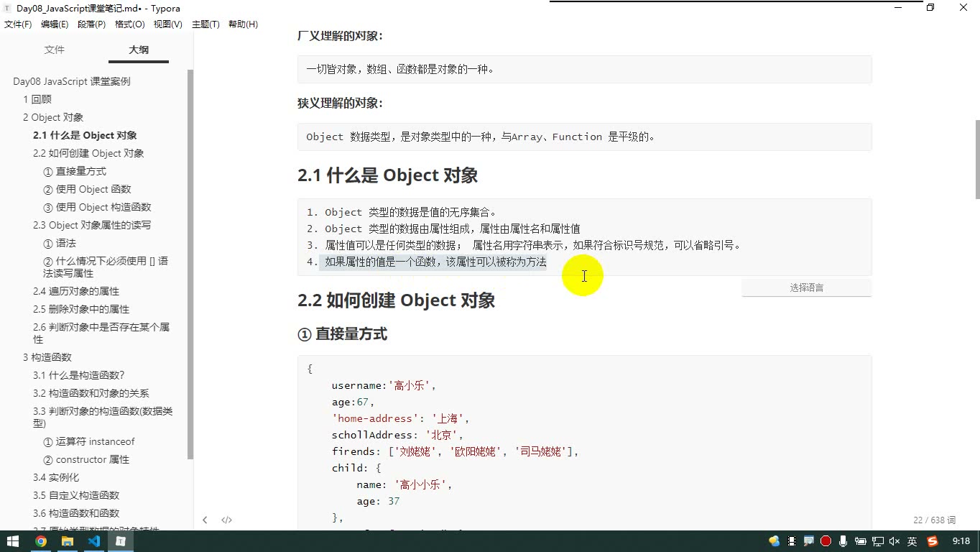Go to outline item 2 Object 对象
Screen dimensions: 980x552
(53, 117)
